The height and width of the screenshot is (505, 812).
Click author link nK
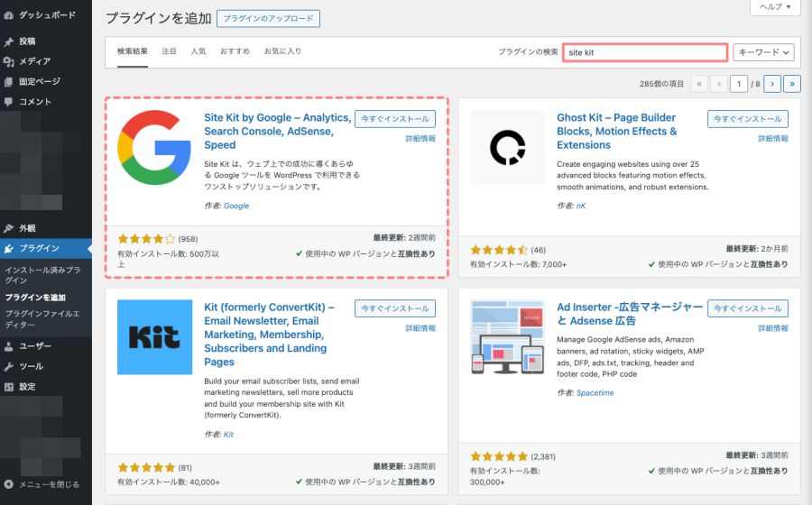point(581,206)
